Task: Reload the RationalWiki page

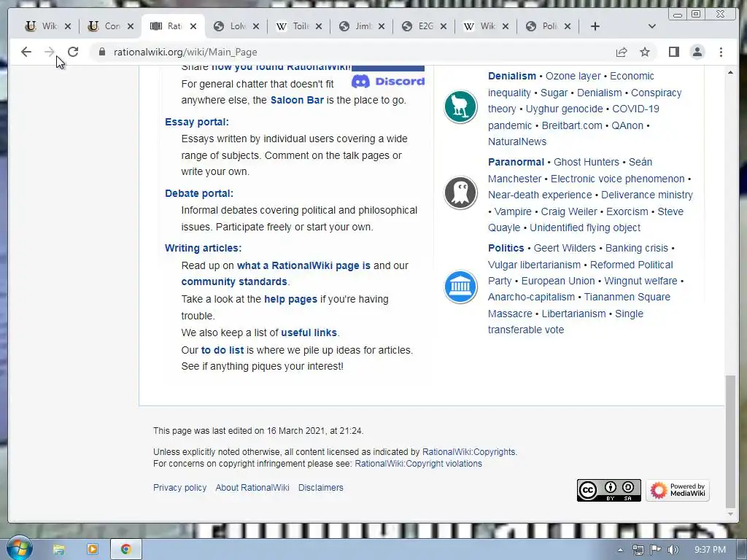Action: point(73,52)
